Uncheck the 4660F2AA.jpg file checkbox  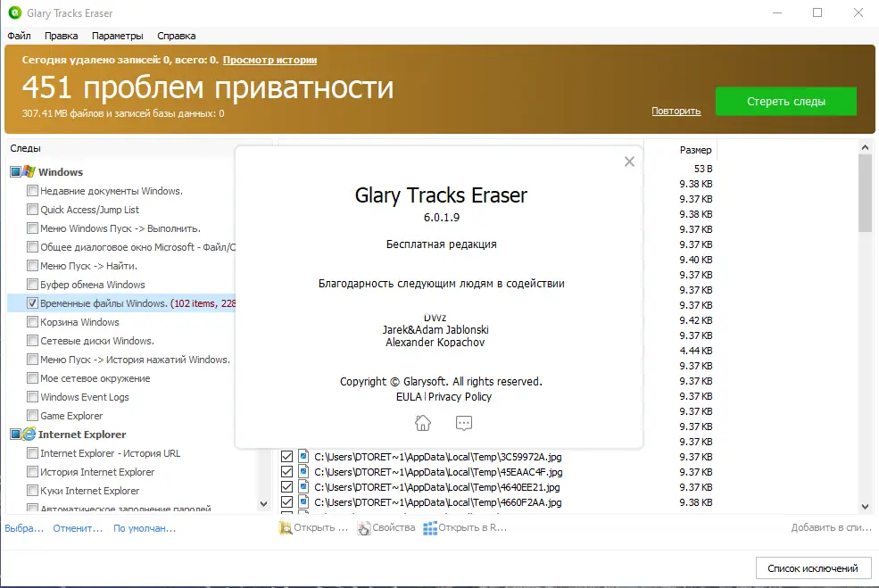click(x=286, y=501)
